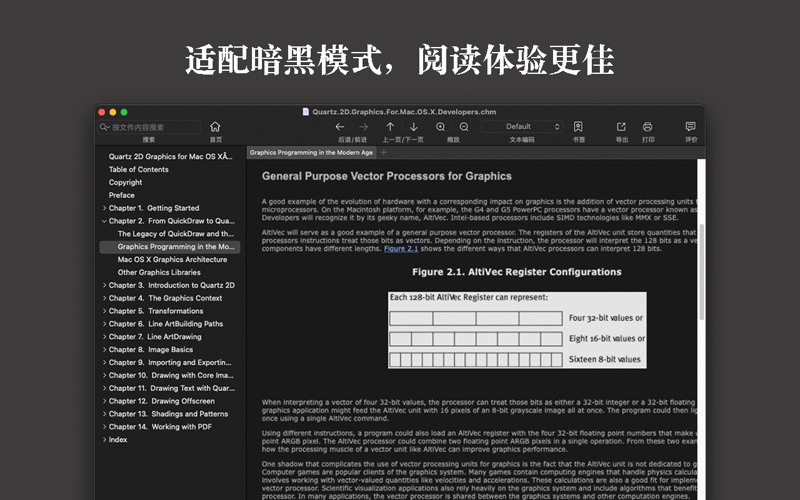Go to previous page with up arrow
Screen dimensions: 800x500
point(391,127)
